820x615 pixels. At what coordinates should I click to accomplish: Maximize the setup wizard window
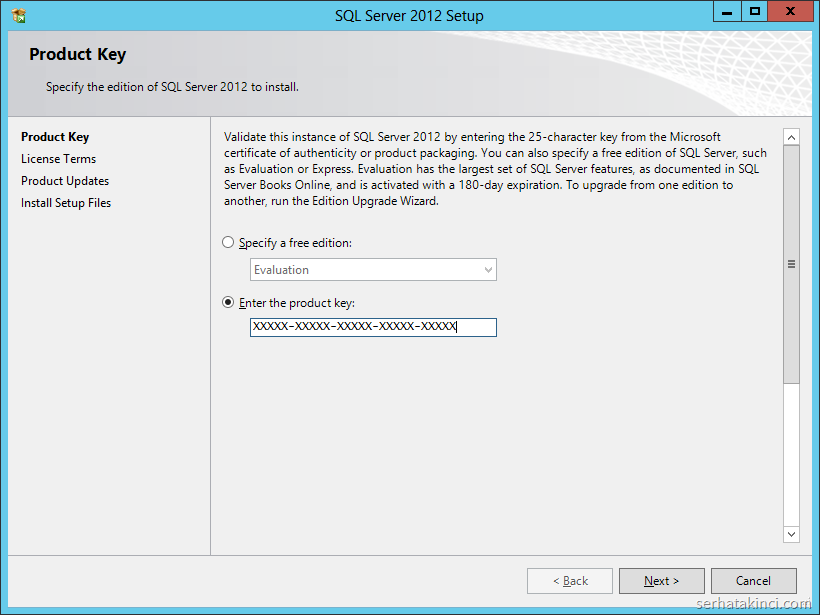[755, 12]
